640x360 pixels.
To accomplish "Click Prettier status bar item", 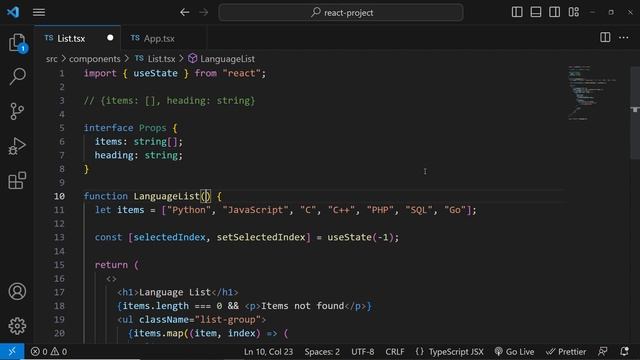I will 566,351.
